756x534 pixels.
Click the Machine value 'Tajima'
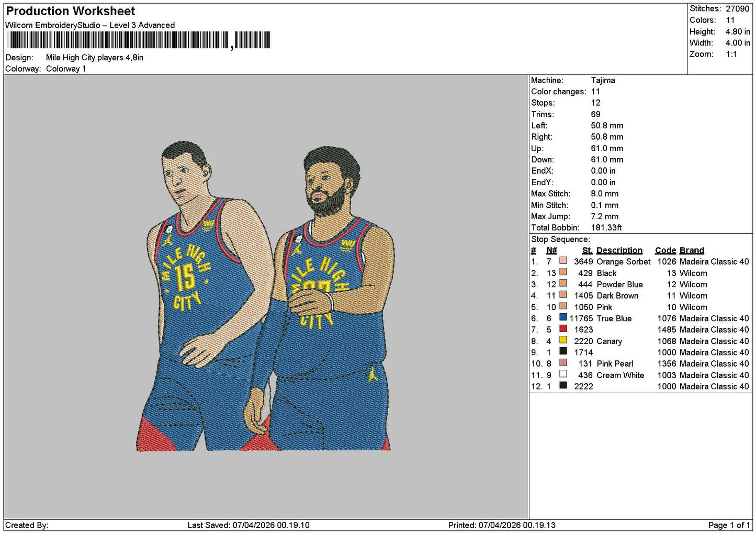pyautogui.click(x=603, y=80)
